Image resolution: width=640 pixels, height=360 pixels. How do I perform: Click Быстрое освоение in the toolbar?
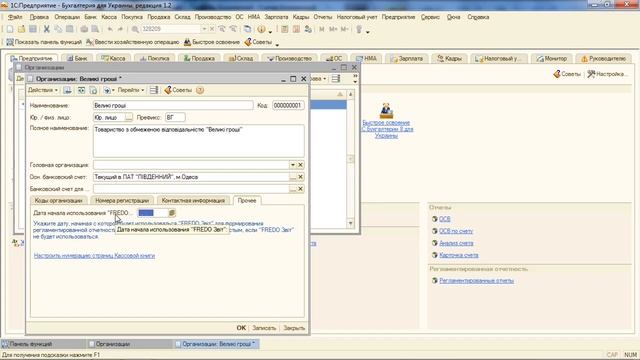[x=211, y=42]
